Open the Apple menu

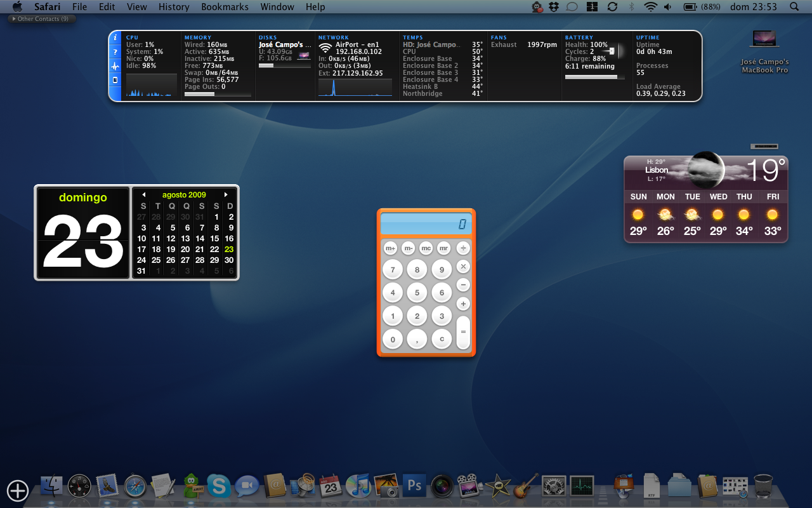17,7
